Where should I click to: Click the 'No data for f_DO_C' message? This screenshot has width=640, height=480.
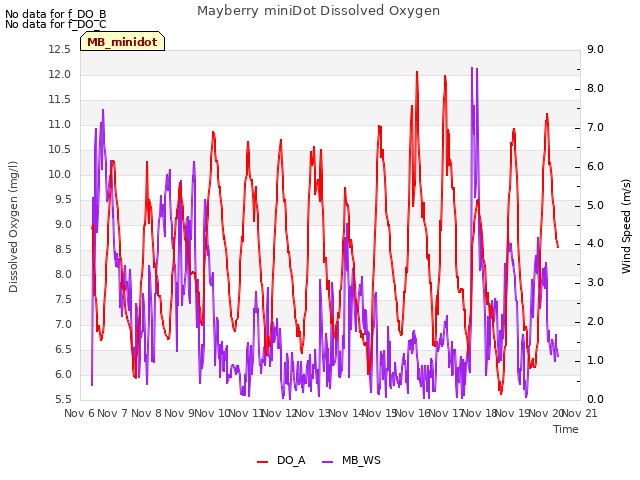tap(56, 24)
